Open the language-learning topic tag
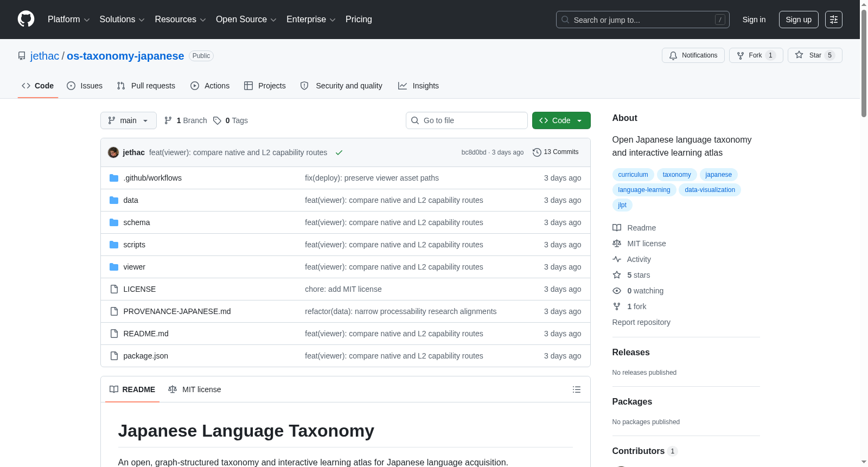Screen dimensions: 868x467 click(x=644, y=190)
